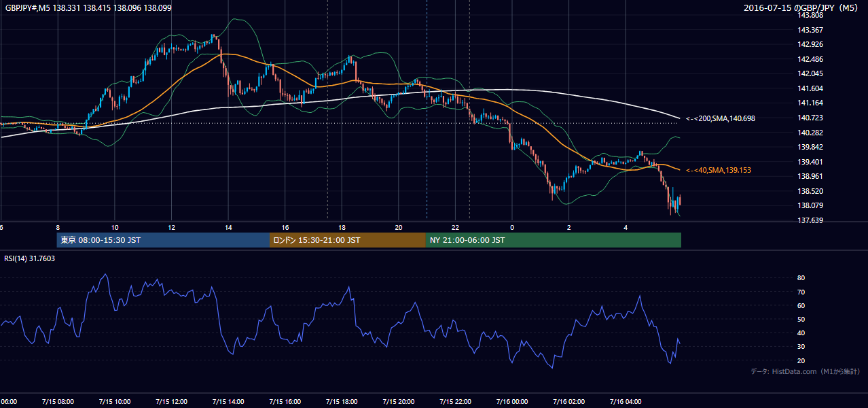Image resolution: width=868 pixels, height=408 pixels.
Task: Click hour label 18 on the price chart axis
Action: coord(342,227)
